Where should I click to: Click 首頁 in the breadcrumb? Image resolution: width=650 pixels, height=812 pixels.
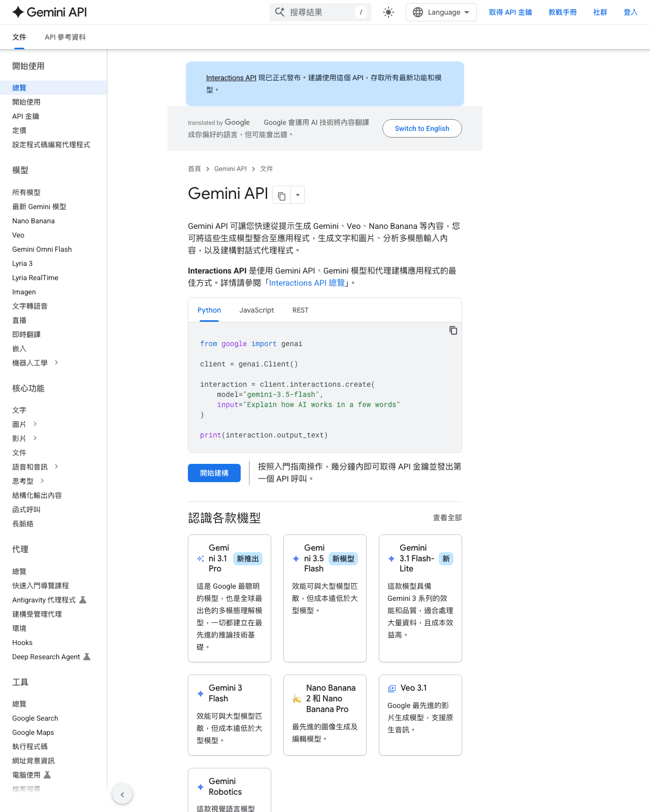pyautogui.click(x=194, y=169)
